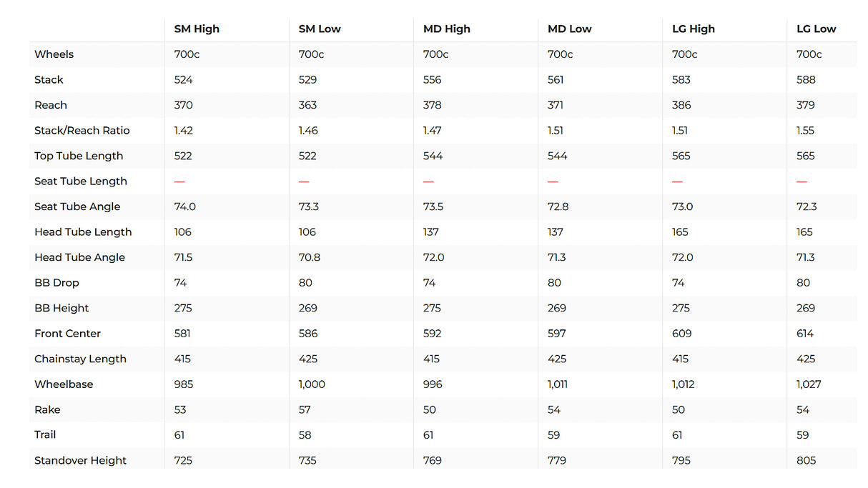Select the SM Low Rake value 57

(x=305, y=409)
